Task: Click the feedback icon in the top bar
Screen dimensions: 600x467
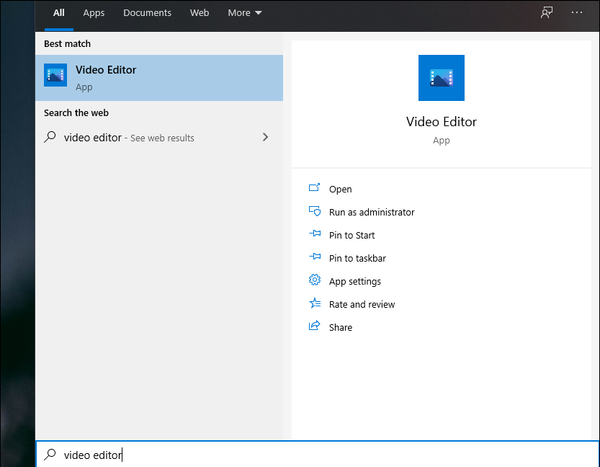Action: 546,13
